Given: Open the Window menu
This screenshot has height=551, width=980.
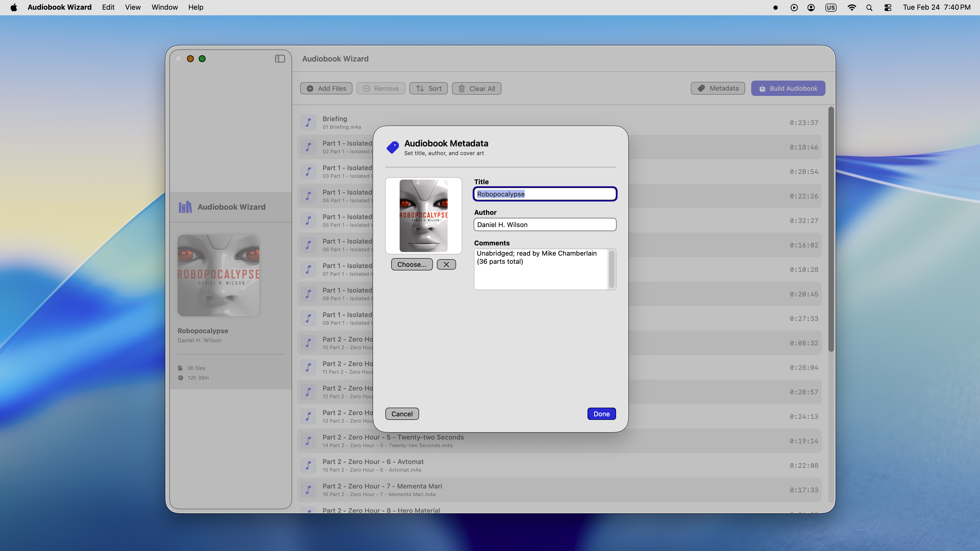Looking at the screenshot, I should (164, 7).
